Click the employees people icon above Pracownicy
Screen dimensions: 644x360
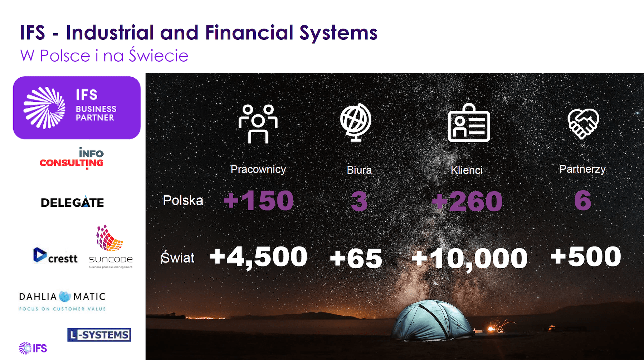tap(258, 124)
